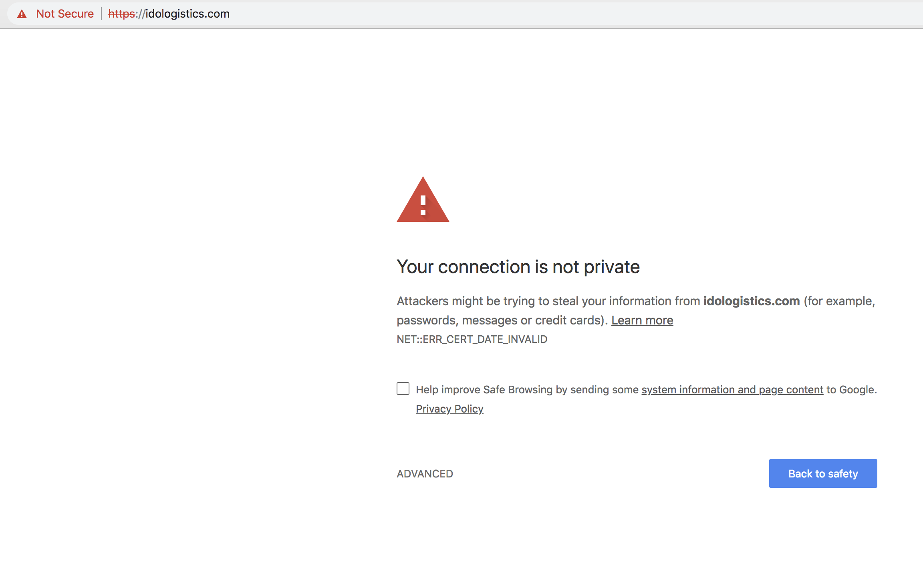Select the idologistics.com domain in address bar
Viewport: 923px width, 588px height.
click(x=187, y=14)
